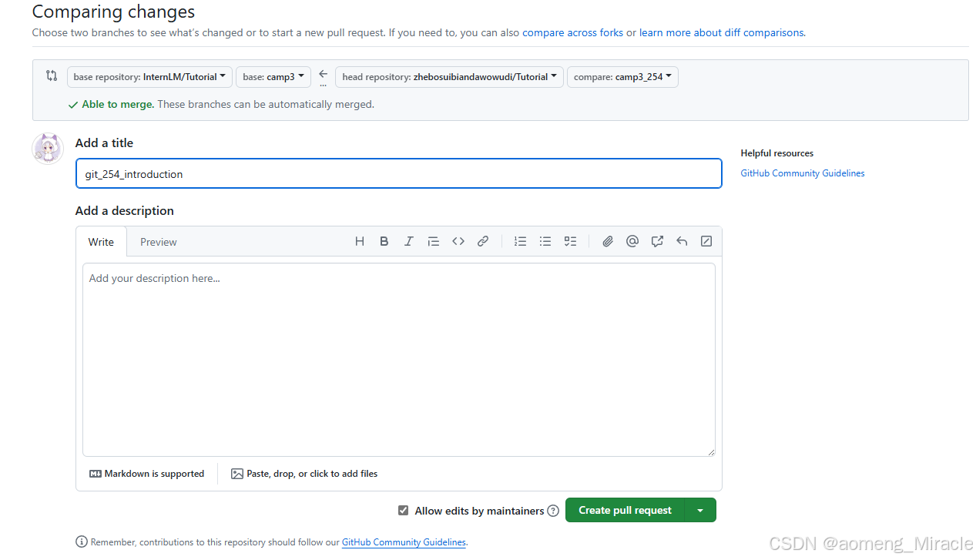Insert a task list
Viewport: 976px width, 560px height.
570,241
